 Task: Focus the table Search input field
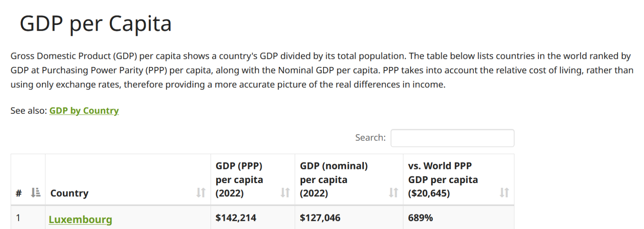click(452, 138)
